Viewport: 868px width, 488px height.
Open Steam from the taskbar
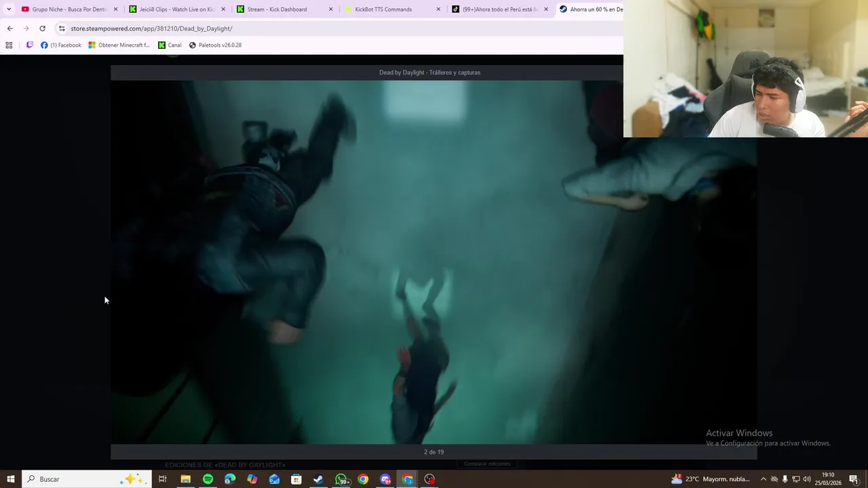[318, 479]
